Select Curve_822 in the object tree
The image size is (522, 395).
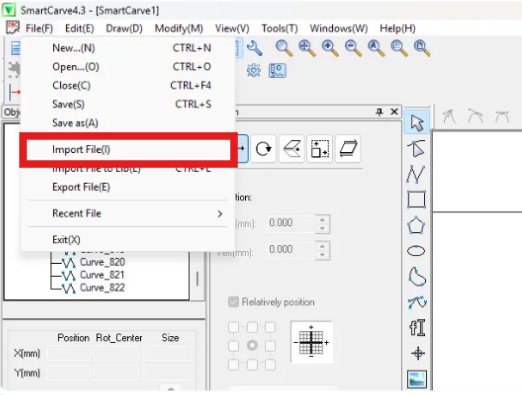click(102, 288)
